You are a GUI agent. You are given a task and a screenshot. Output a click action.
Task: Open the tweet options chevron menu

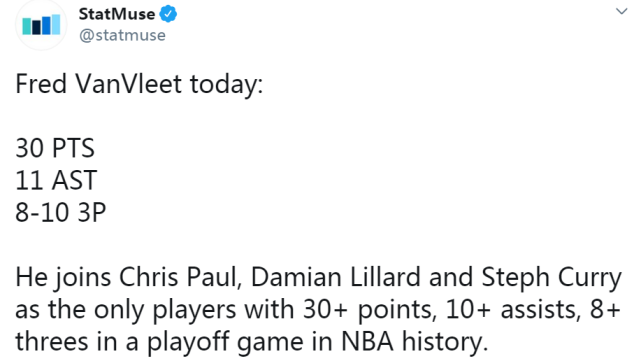[x=621, y=11]
